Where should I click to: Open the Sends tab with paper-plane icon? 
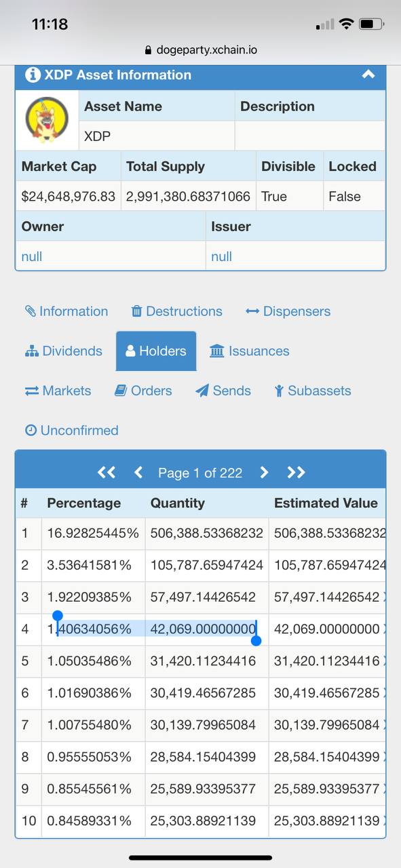(x=223, y=391)
